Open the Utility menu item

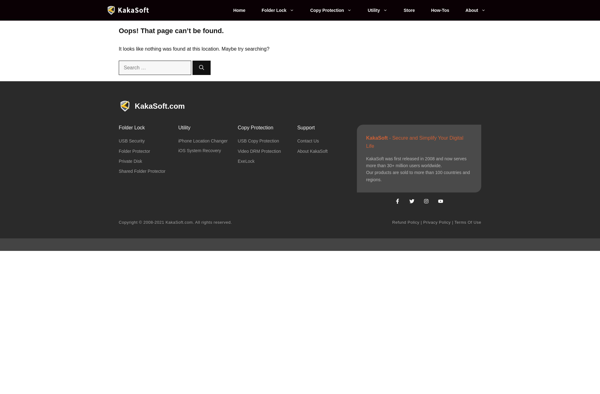click(x=373, y=10)
